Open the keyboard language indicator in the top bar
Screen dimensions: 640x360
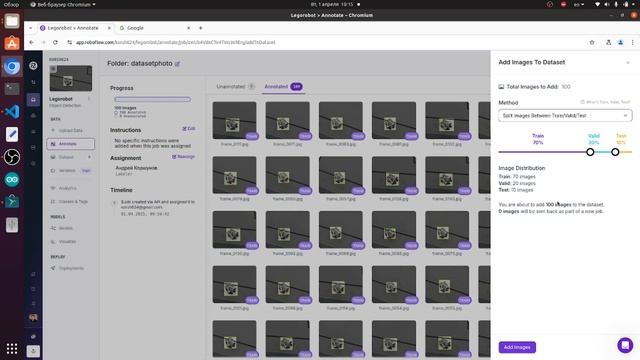point(578,4)
